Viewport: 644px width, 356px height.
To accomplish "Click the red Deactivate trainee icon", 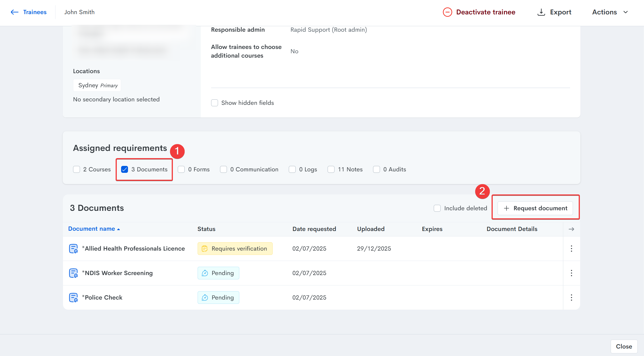I will (447, 12).
